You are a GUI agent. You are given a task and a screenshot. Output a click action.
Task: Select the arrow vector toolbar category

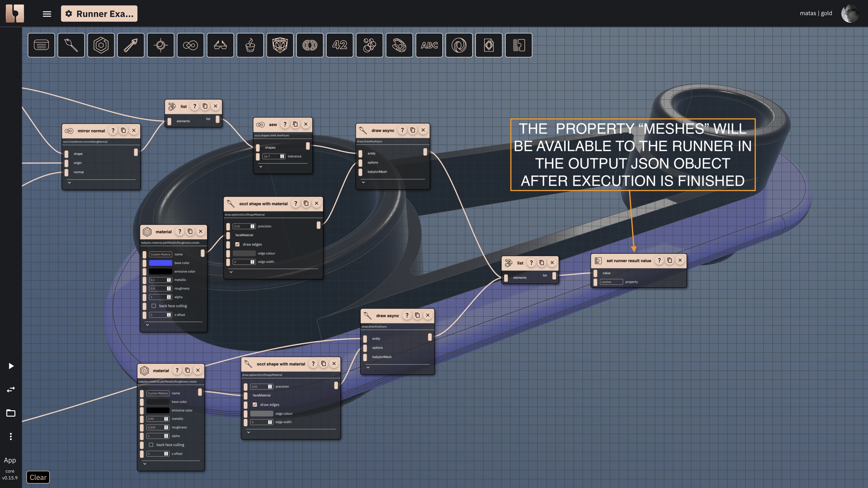(x=131, y=45)
